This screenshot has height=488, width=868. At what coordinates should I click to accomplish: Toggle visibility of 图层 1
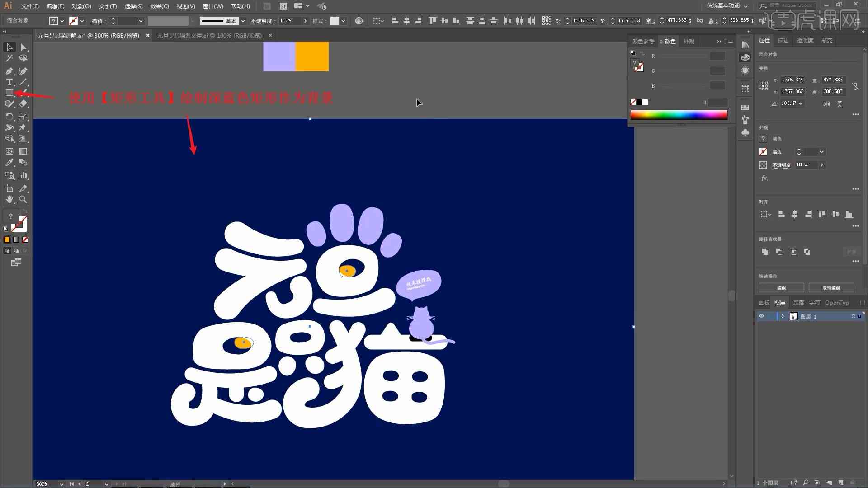tap(762, 316)
